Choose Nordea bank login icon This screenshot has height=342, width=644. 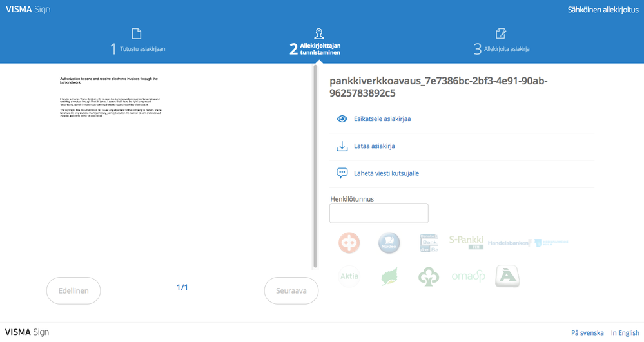click(389, 243)
